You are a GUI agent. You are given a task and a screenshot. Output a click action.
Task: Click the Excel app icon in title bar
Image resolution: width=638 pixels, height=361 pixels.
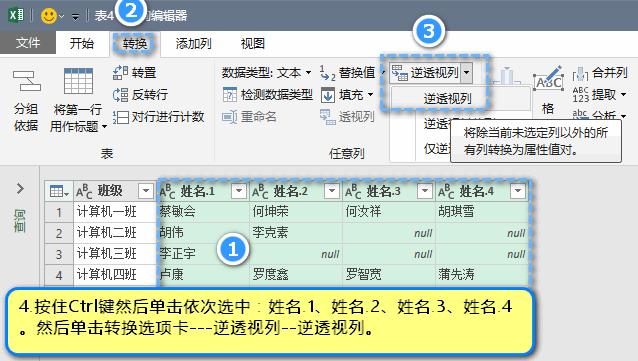(16, 15)
